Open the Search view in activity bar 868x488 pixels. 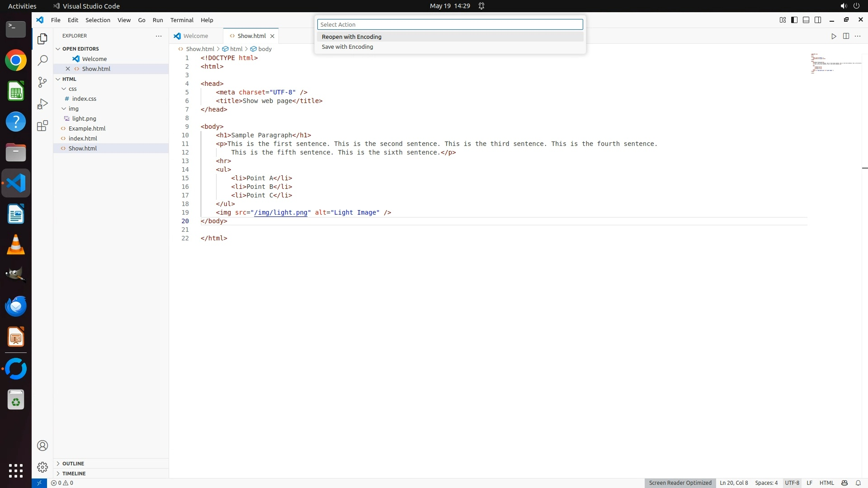click(x=42, y=60)
